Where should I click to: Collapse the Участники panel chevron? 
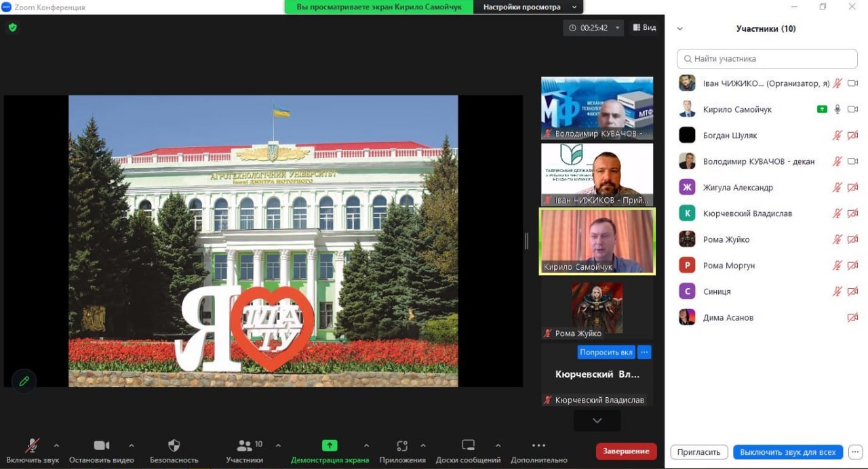pos(680,28)
